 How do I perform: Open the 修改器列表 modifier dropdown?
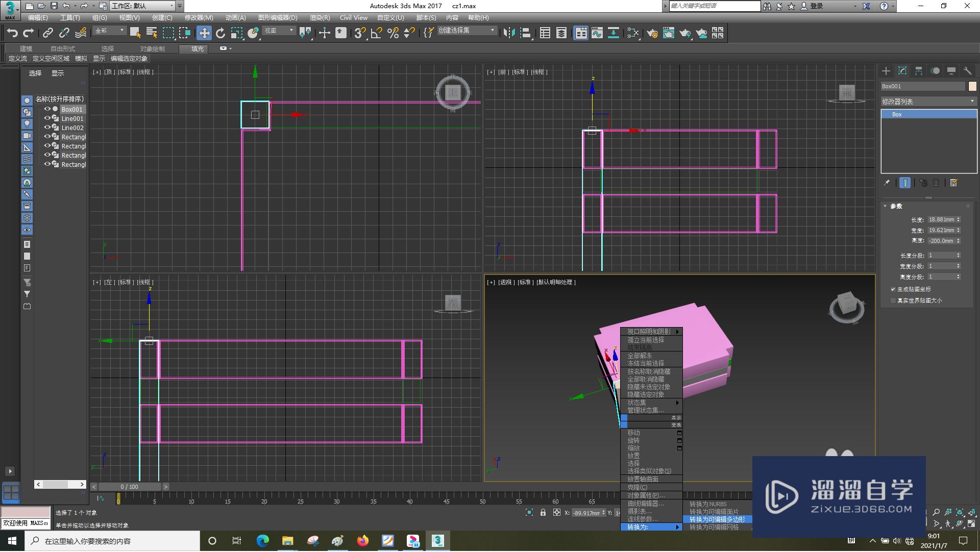[928, 102]
